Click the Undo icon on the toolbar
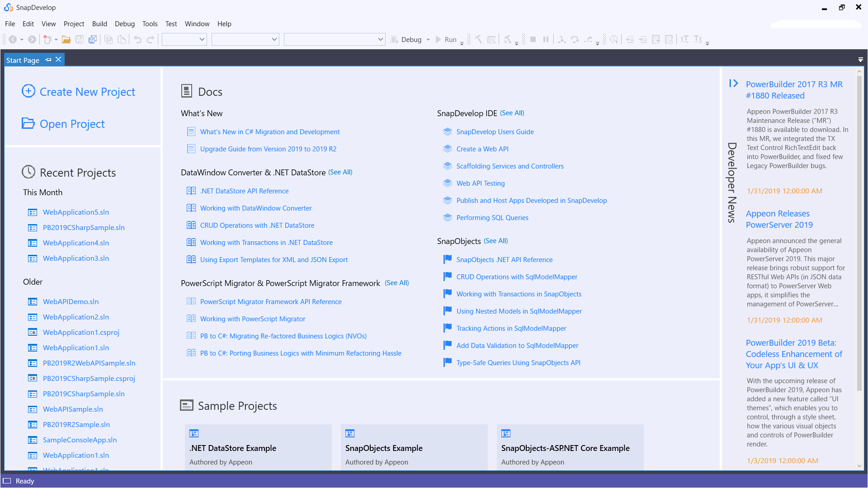868x488 pixels. click(x=138, y=39)
